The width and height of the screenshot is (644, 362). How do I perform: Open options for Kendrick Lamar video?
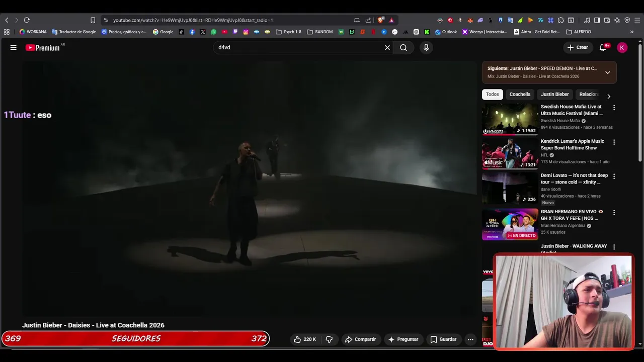tap(614, 142)
